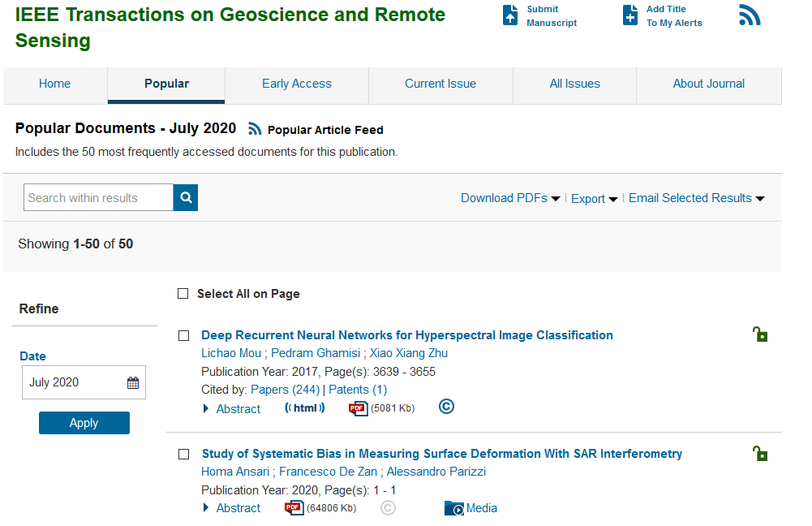Screen dimensions: 812x526
Task: Open the All Issues tab
Action: coord(575,84)
